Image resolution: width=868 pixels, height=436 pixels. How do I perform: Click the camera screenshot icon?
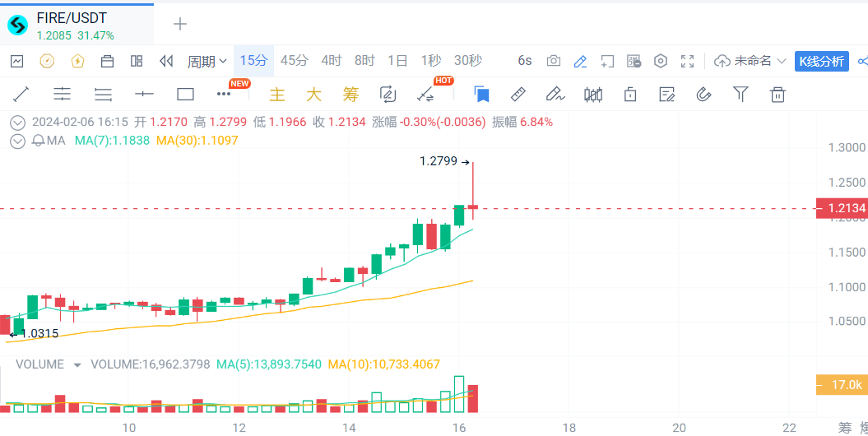pyautogui.click(x=554, y=61)
